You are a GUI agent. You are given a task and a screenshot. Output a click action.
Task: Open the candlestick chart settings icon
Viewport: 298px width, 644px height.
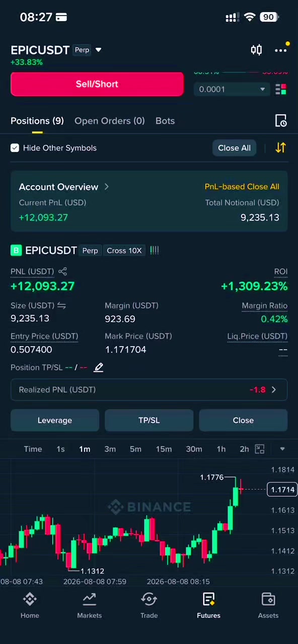[x=256, y=49]
